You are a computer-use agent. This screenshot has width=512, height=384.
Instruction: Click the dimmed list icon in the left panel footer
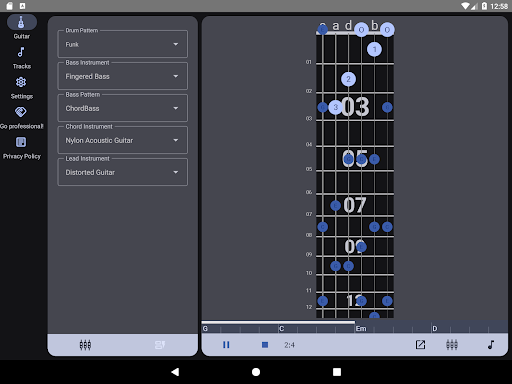point(160,345)
